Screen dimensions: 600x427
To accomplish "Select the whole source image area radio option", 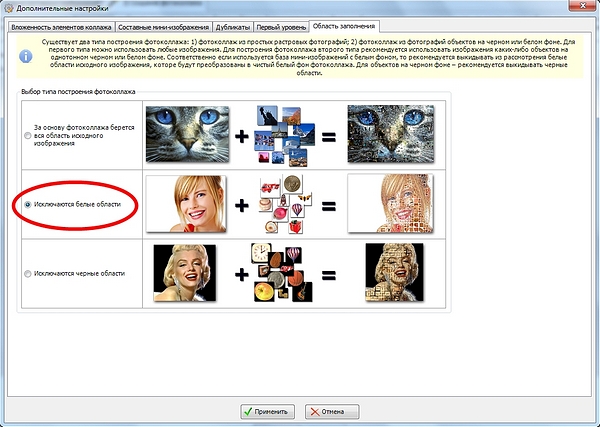I will tap(28, 135).
